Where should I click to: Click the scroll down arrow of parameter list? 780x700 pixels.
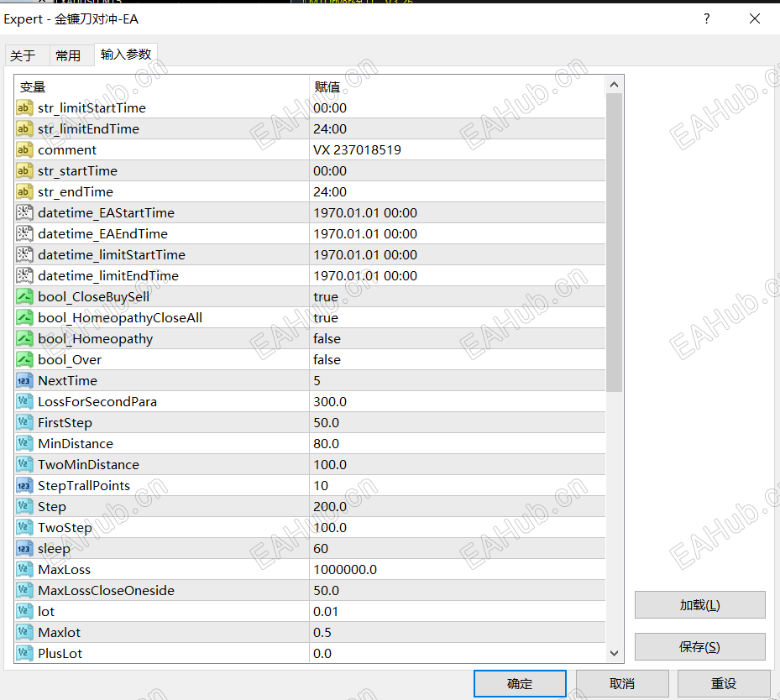(615, 653)
